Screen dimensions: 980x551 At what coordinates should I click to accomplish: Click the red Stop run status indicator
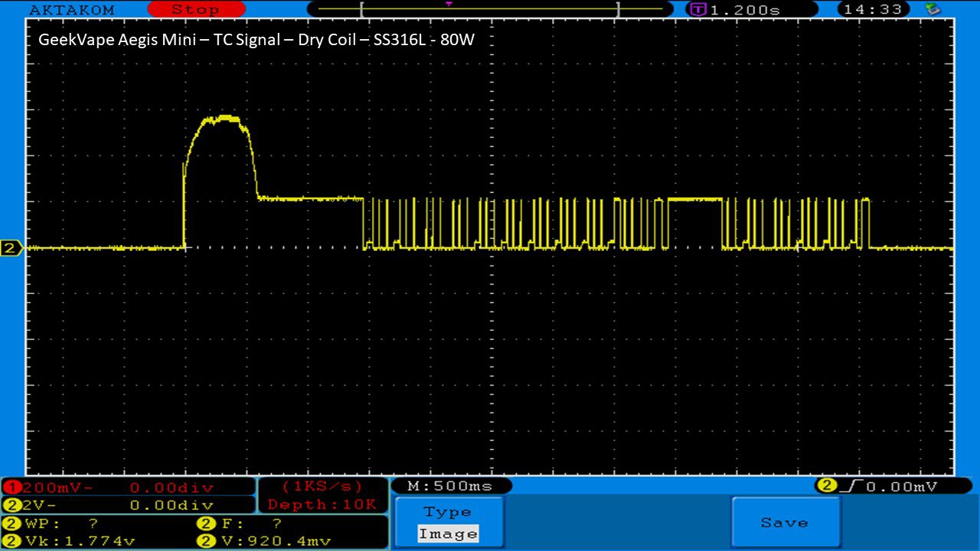pos(195,10)
